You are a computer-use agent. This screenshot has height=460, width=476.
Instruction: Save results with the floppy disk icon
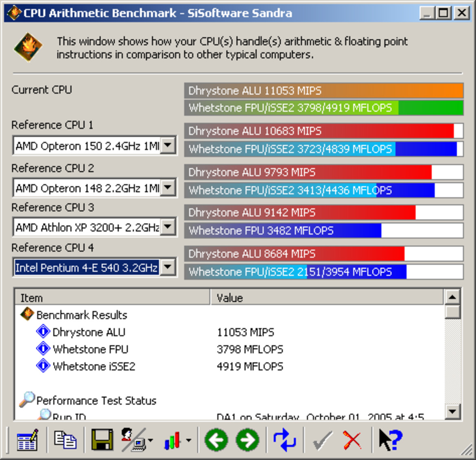pyautogui.click(x=102, y=440)
